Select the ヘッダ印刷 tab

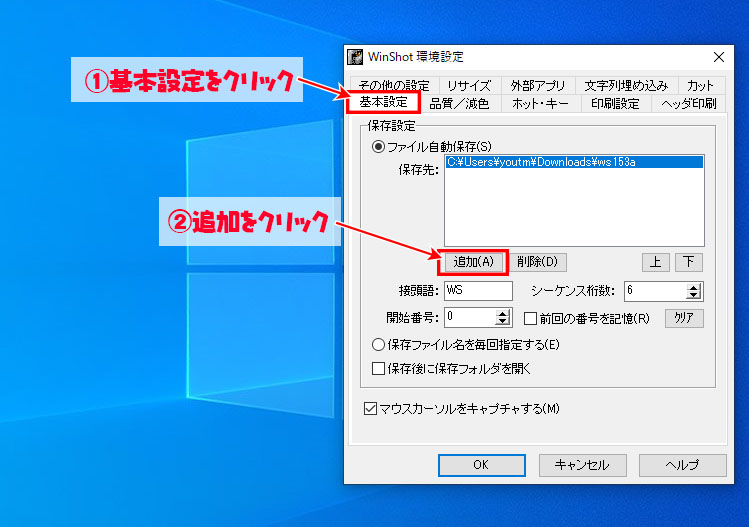(689, 104)
